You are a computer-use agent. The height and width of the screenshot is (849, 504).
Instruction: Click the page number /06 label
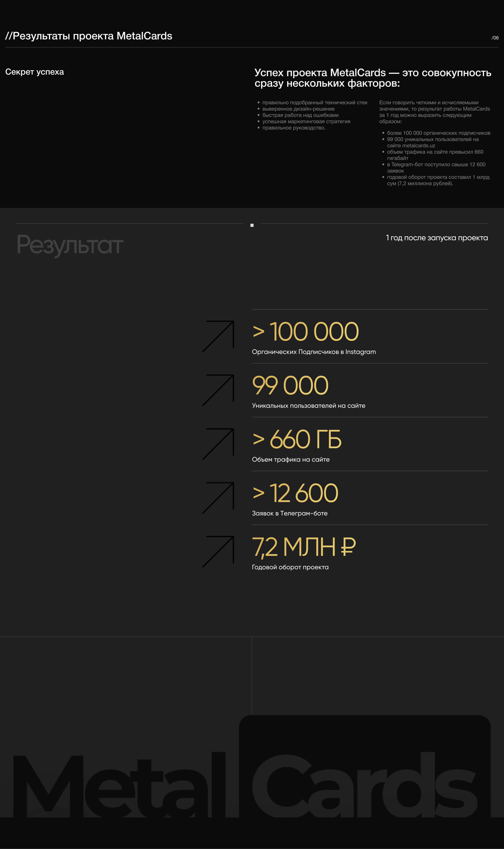[495, 38]
